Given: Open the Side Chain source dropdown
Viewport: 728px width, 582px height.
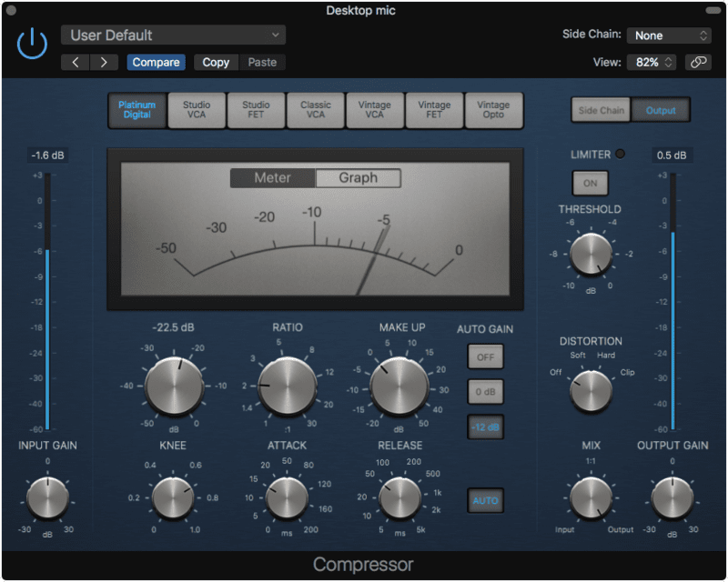Looking at the screenshot, I should (670, 35).
